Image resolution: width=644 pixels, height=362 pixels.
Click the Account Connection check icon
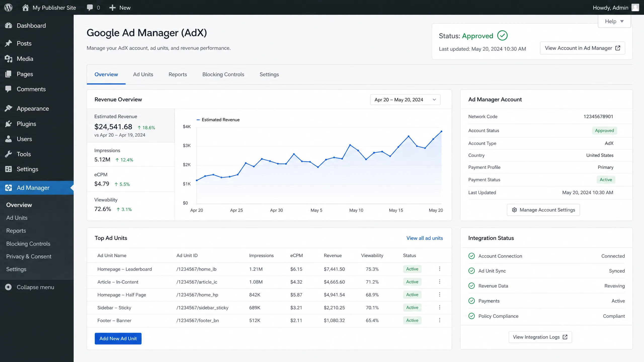(x=472, y=256)
